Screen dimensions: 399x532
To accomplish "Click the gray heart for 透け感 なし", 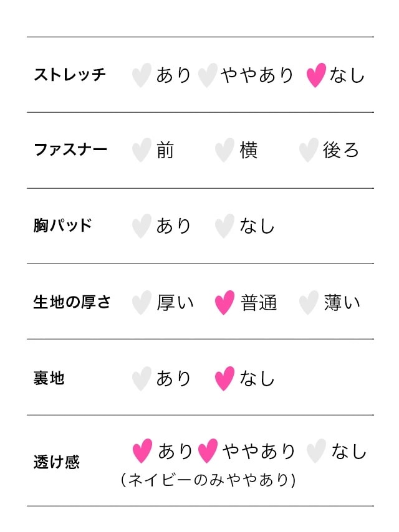I will 316,451.
